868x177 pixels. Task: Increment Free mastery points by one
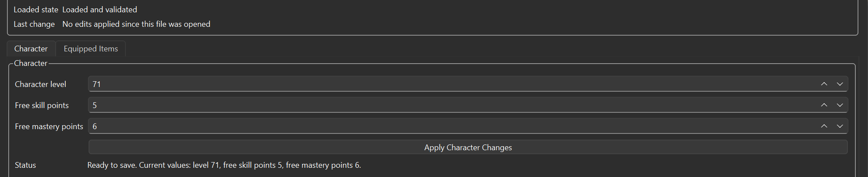(x=824, y=126)
